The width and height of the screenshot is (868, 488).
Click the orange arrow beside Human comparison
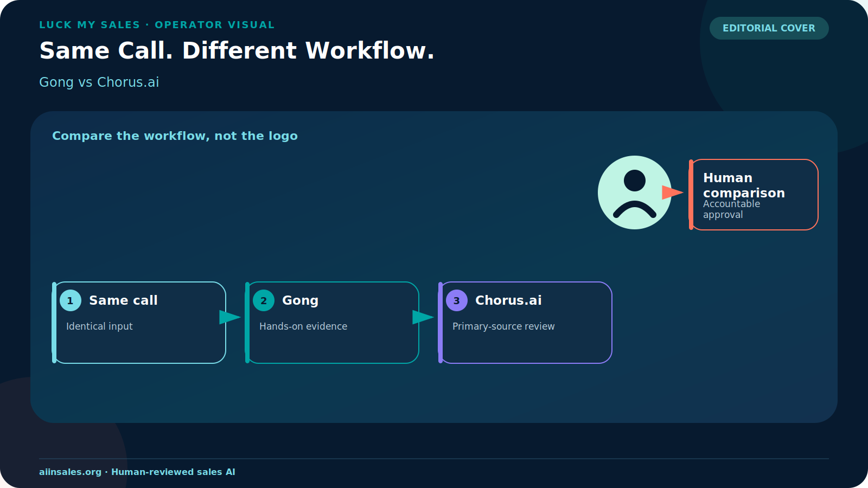673,192
